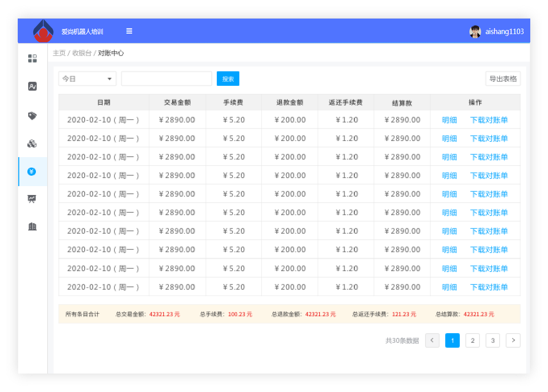Click the 返还手续费 column header

pos(346,102)
